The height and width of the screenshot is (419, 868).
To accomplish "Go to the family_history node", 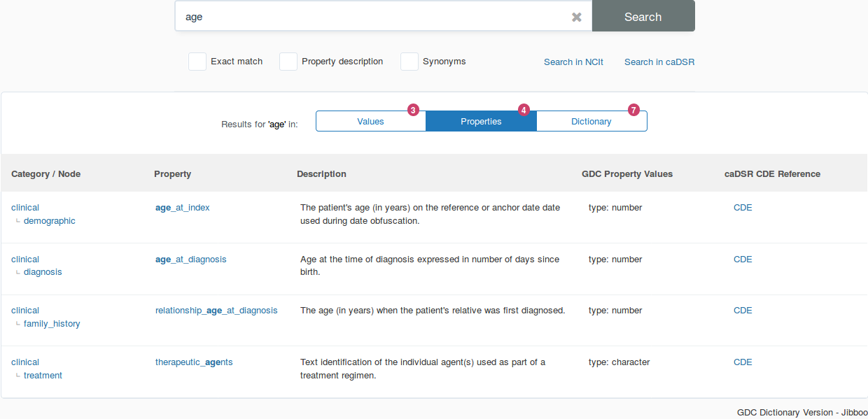I will [x=52, y=324].
